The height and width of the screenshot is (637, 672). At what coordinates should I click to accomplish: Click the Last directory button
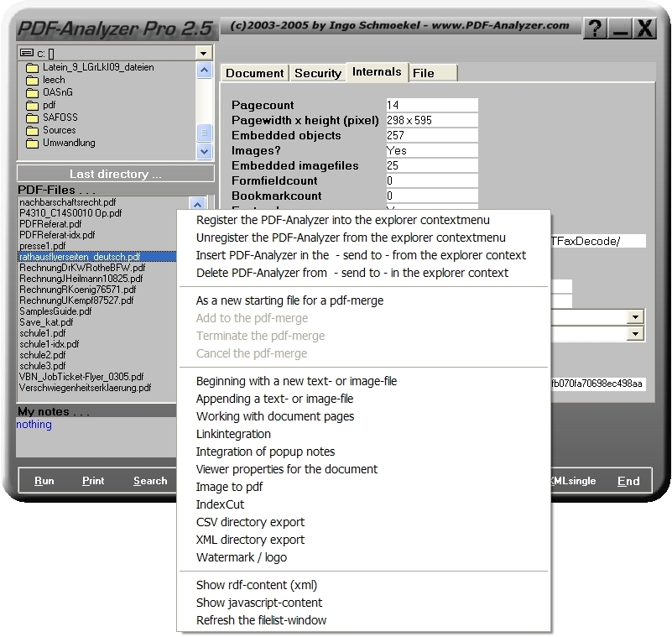116,174
